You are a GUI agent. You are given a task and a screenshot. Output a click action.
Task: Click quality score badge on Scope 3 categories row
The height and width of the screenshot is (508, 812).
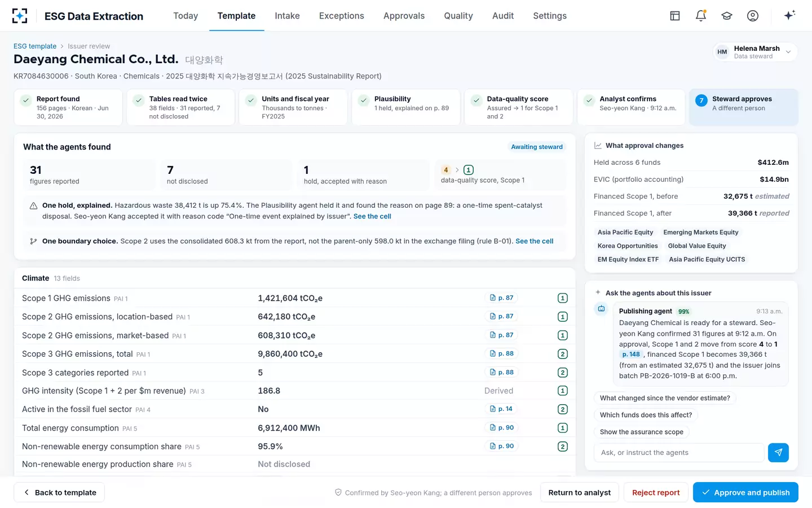click(562, 373)
